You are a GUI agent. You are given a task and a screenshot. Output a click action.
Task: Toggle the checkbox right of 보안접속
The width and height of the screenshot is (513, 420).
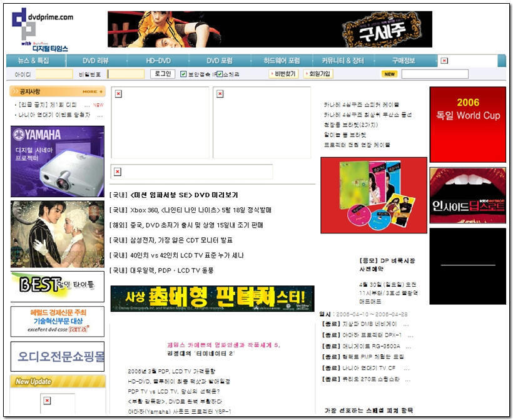(220, 74)
